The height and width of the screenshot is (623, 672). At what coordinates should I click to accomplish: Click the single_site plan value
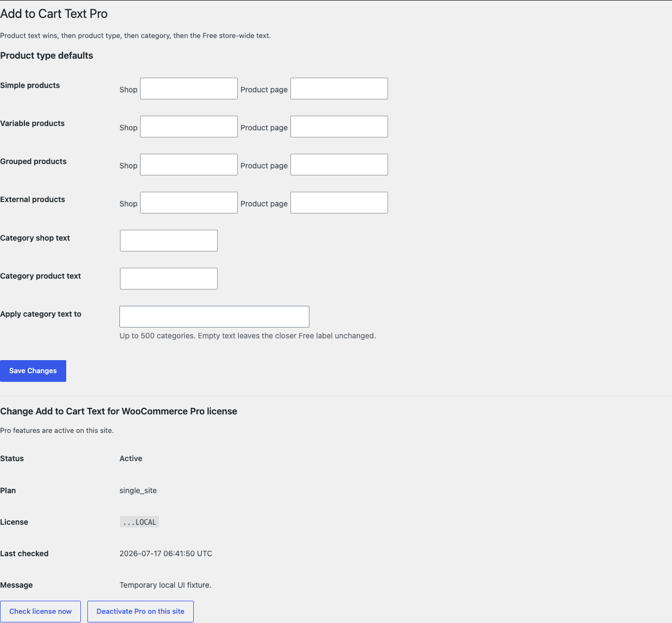[x=138, y=490]
